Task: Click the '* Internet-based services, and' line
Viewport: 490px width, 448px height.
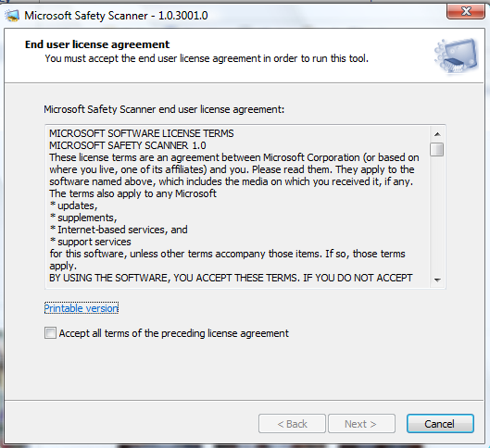Action: (x=119, y=230)
